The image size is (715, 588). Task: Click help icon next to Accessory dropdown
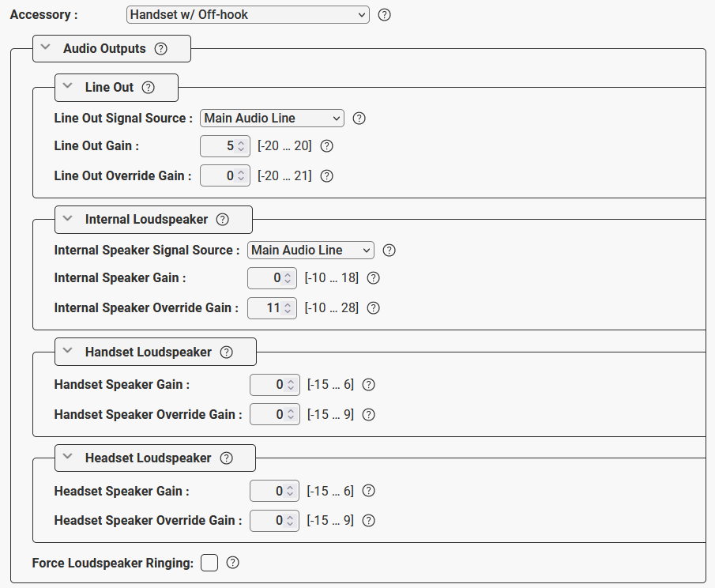tap(385, 15)
